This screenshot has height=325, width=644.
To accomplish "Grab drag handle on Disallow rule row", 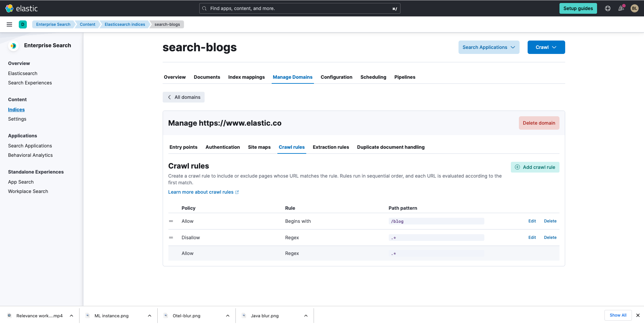I will pos(171,238).
